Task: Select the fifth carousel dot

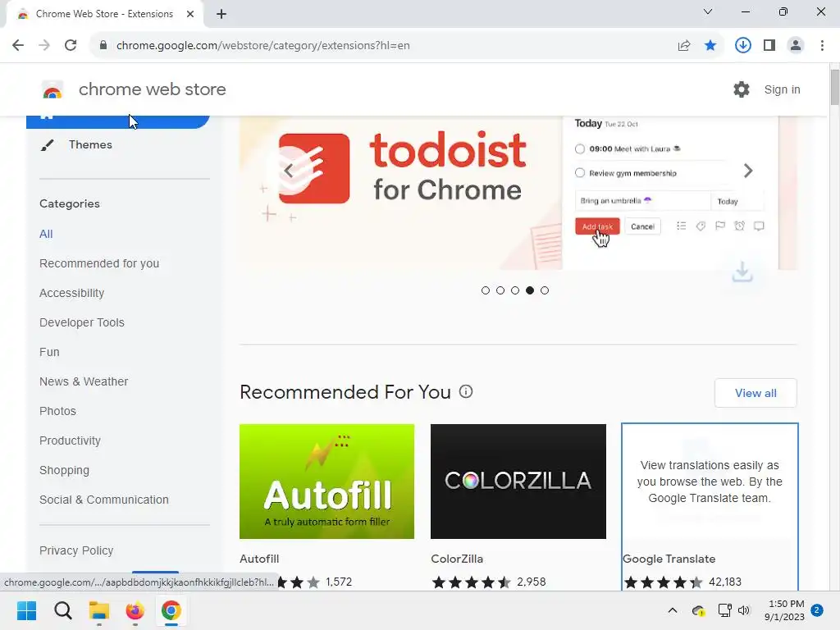Action: [545, 290]
